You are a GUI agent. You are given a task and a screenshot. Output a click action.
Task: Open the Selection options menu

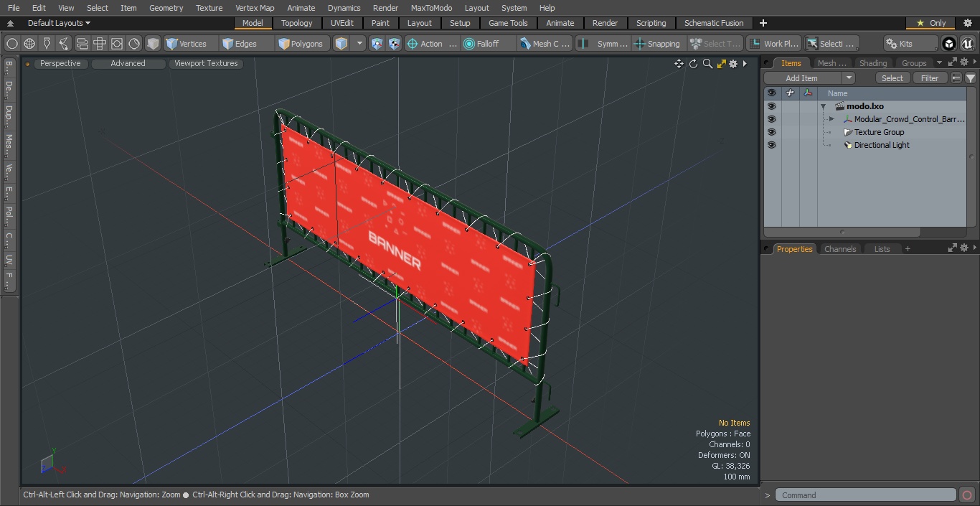[831, 44]
